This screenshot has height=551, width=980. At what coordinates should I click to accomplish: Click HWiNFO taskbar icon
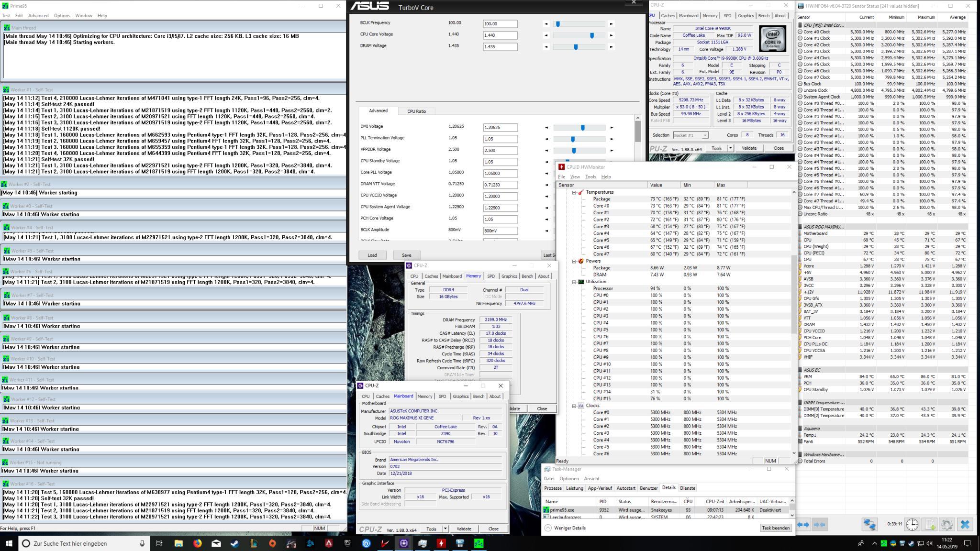[460, 543]
